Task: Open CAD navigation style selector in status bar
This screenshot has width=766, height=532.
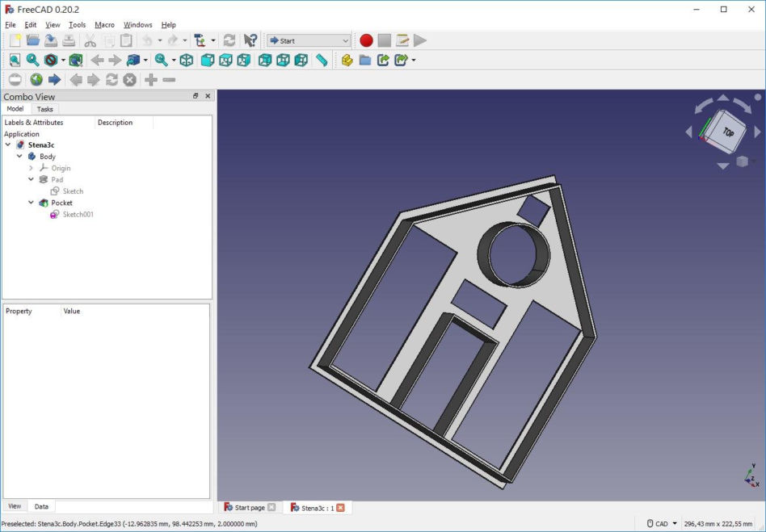Action: (663, 524)
